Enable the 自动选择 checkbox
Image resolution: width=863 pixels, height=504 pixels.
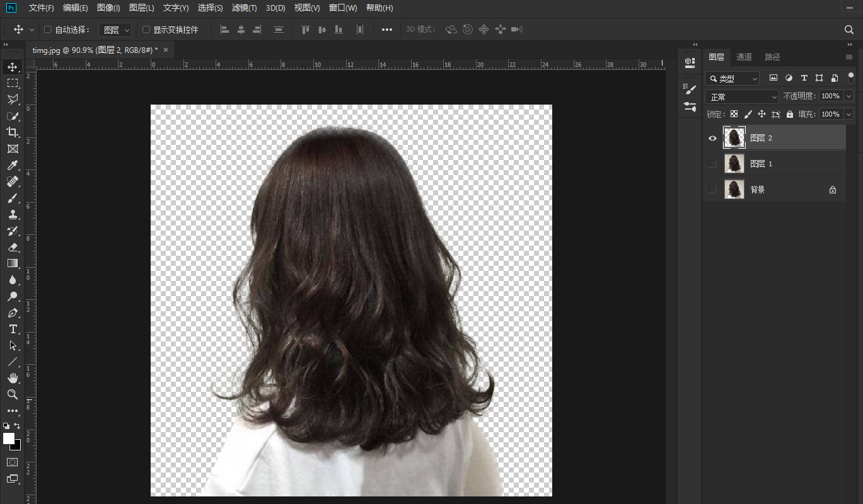(48, 30)
